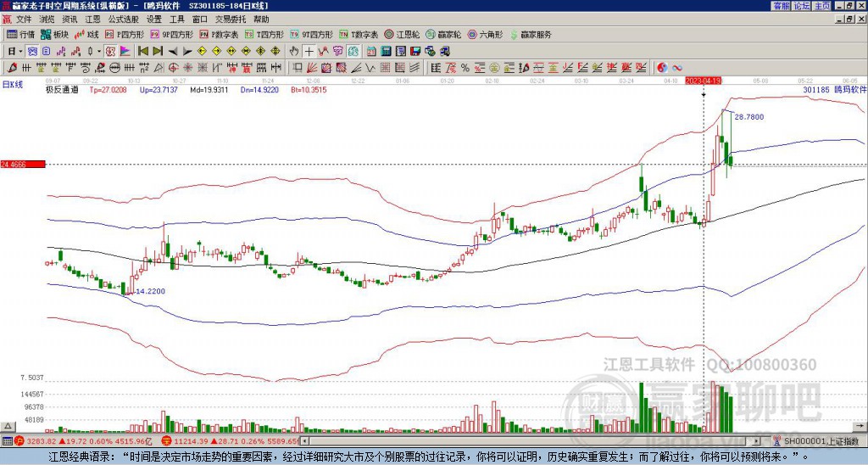Select the hand pan tool
This screenshot has width=868, height=465.
pyautogui.click(x=294, y=52)
